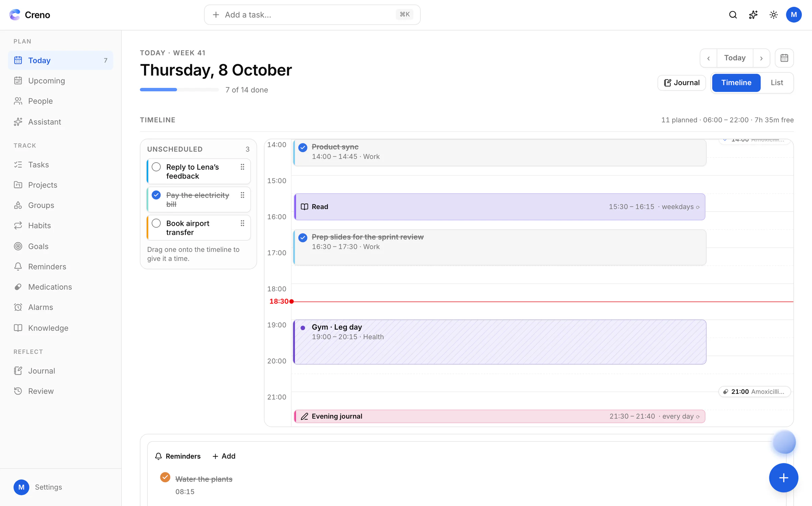Open the blue floating add button
This screenshot has width=812, height=506.
click(x=784, y=478)
